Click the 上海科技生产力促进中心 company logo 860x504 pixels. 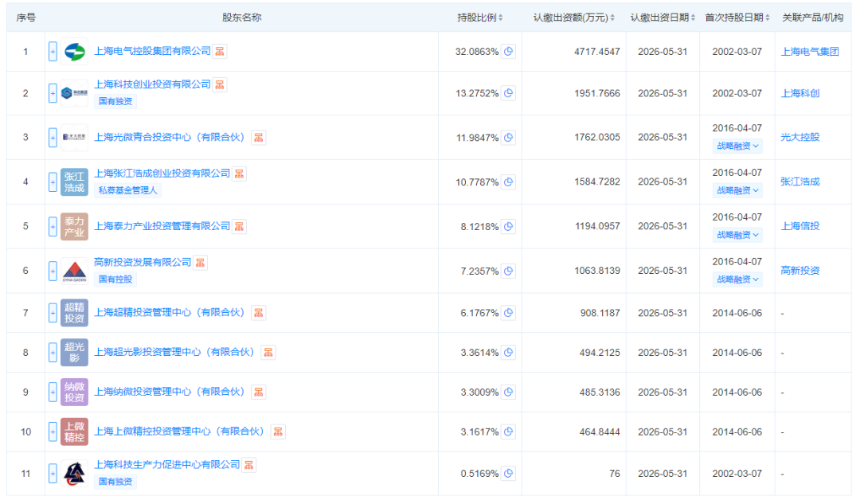click(74, 474)
